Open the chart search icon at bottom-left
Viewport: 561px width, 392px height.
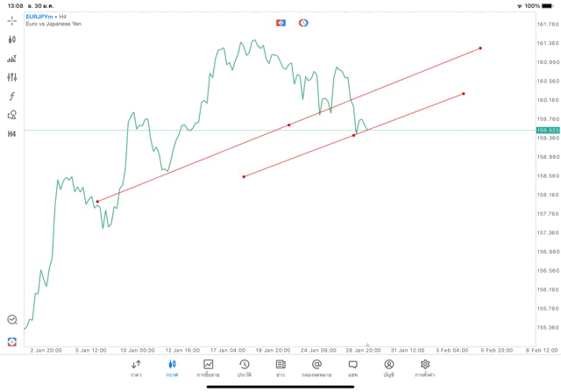(x=12, y=320)
